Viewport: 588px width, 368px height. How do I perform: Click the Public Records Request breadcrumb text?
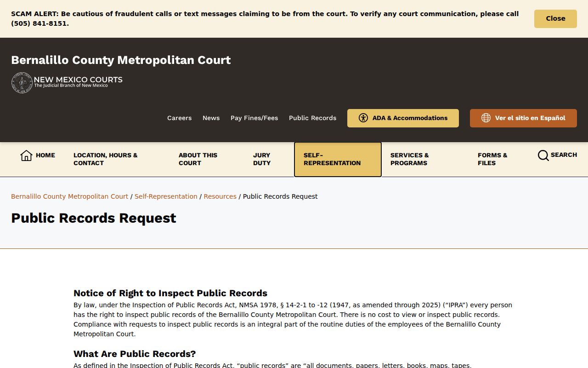(280, 196)
